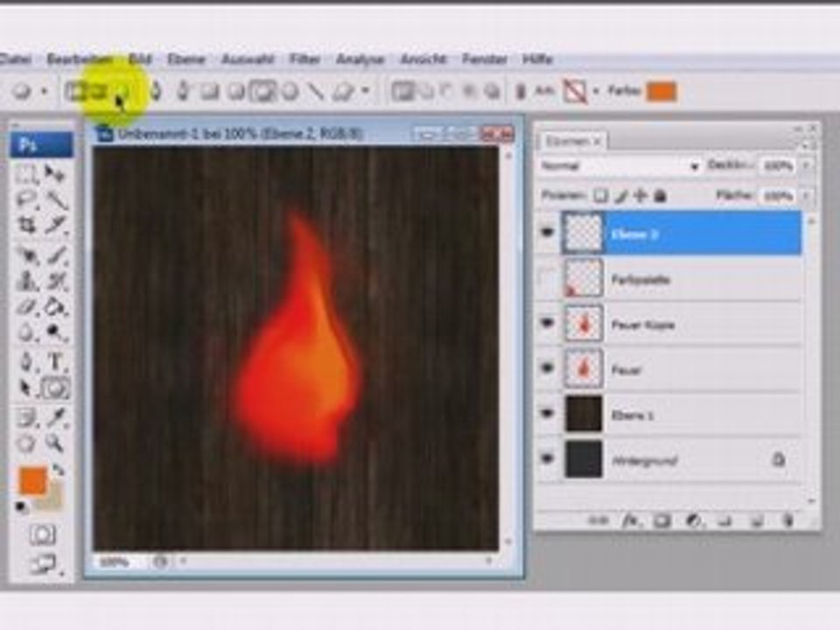Select the Brush tool
Image resolution: width=840 pixels, height=630 pixels.
(x=56, y=256)
